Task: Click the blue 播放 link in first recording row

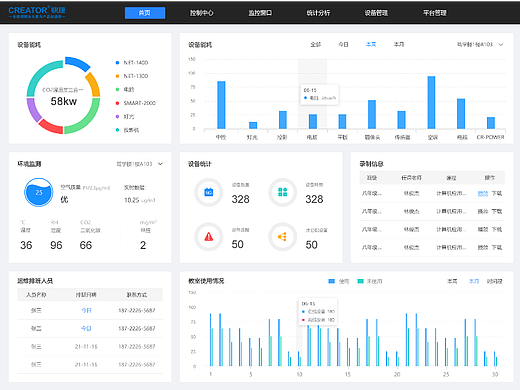Action: 483,193
